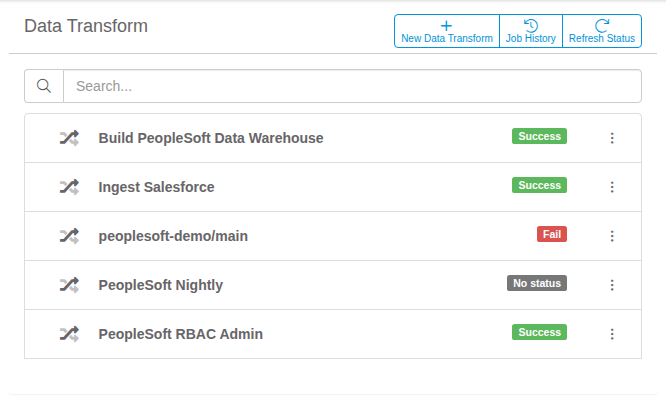Viewport: 666px width, 402px height.
Task: Open Job History
Action: click(x=531, y=31)
